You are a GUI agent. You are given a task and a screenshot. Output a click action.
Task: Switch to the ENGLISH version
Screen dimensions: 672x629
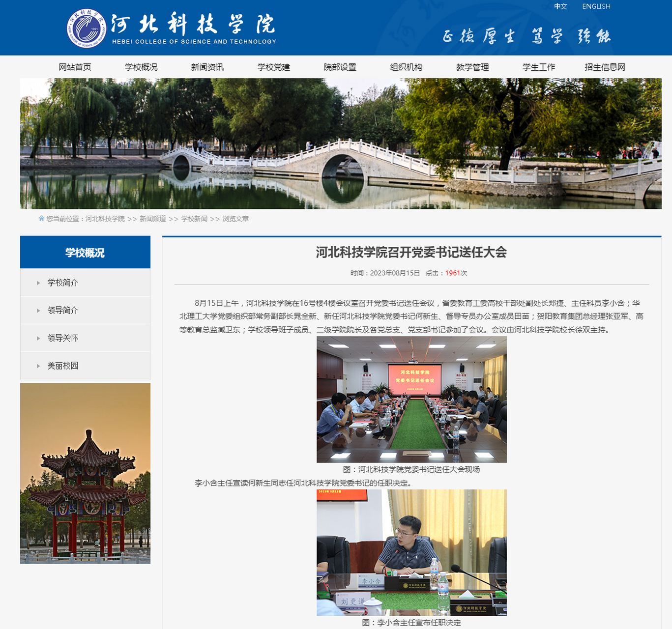pos(596,6)
